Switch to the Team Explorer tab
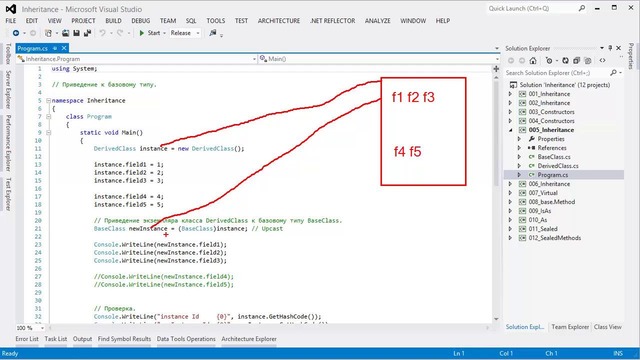This screenshot has height=360, width=640. (570, 327)
